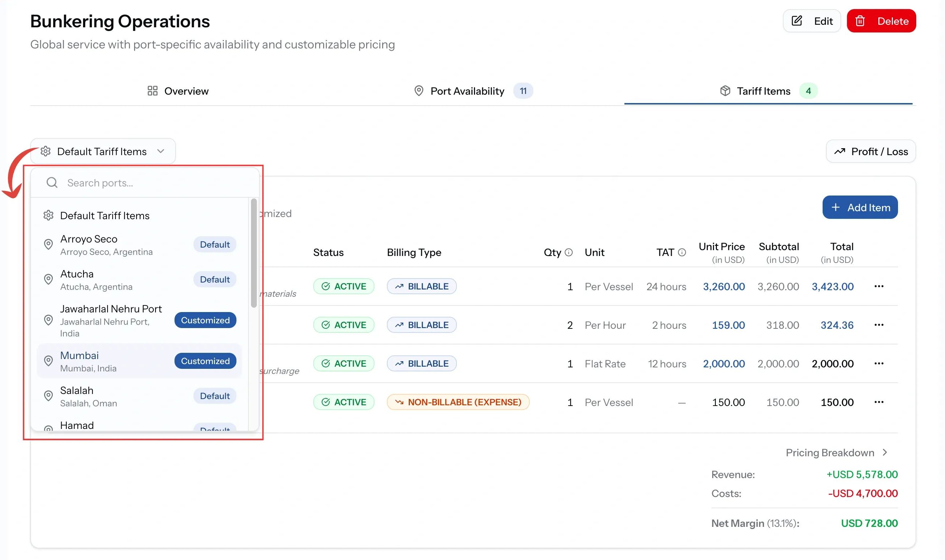Click gear icon of Default Tariff Items list entry
Screen dimensions: 945x560
click(x=48, y=216)
